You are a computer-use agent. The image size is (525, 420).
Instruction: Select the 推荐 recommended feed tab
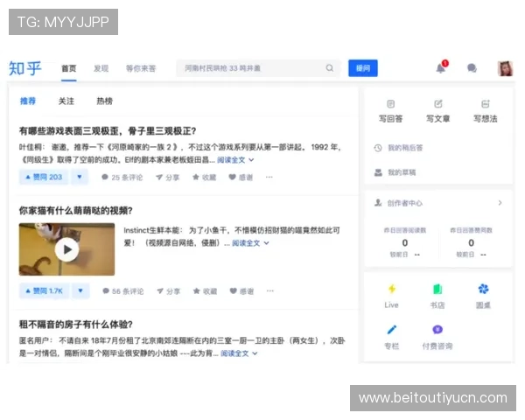click(x=28, y=101)
